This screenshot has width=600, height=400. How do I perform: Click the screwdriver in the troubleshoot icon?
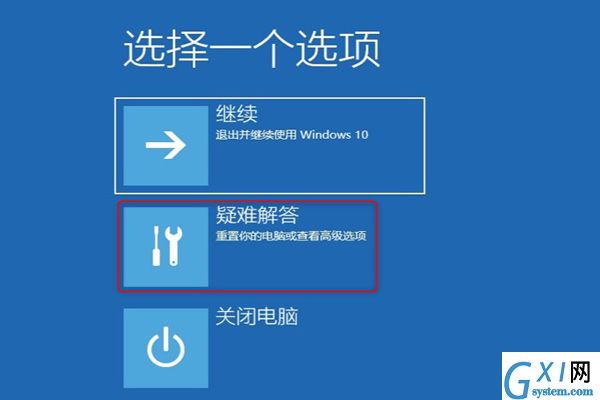pyautogui.click(x=156, y=245)
